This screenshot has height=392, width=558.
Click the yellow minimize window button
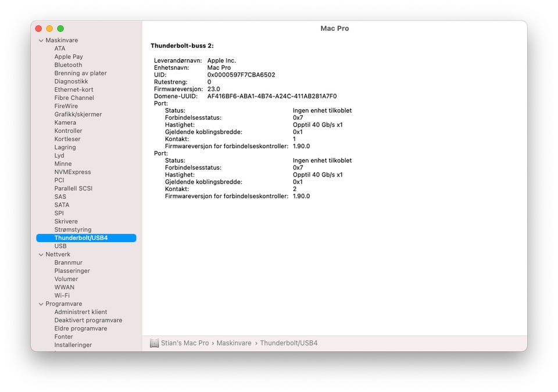[49, 28]
